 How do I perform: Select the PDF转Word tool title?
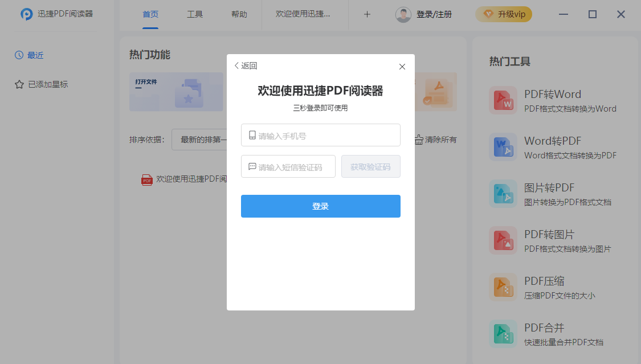point(553,95)
